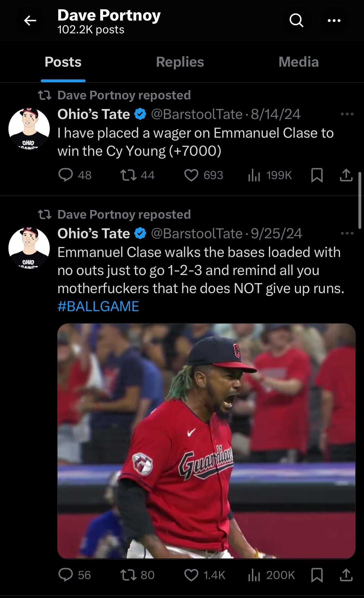Open more options for the 9/25/24 post
Image resolution: width=364 pixels, height=598 pixels.
347,234
